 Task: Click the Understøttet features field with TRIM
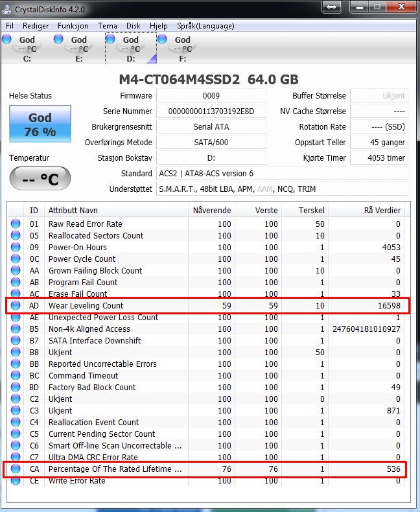pos(282,189)
